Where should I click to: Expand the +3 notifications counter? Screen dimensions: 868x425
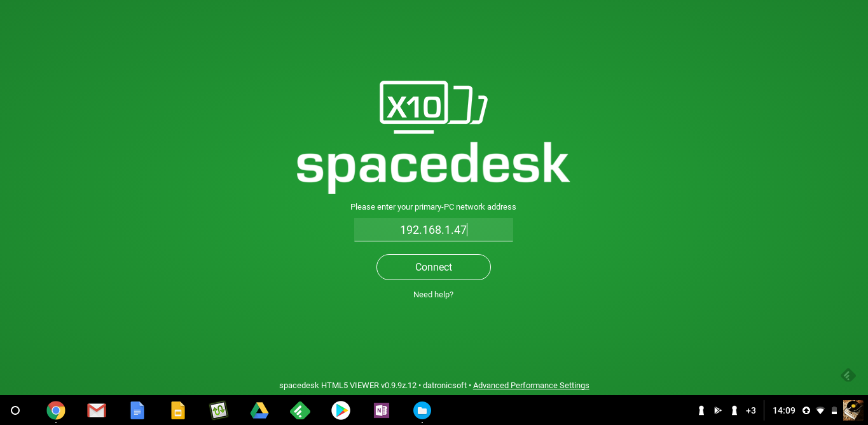751,410
